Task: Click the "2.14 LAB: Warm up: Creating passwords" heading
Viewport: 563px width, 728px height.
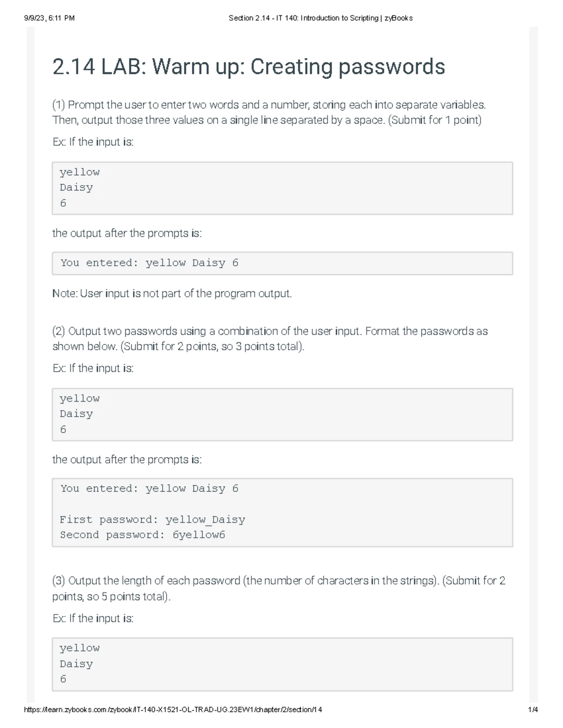Action: point(249,67)
